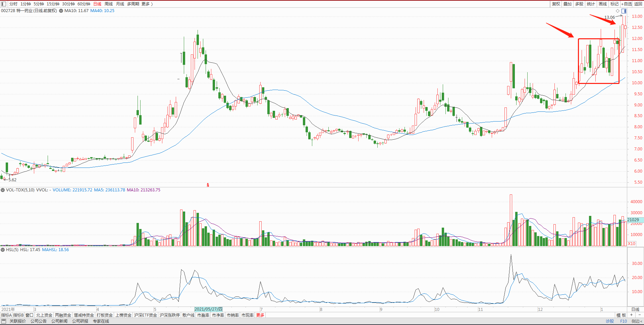
Task: Show the 上榜资金 indicator
Action: point(123,315)
